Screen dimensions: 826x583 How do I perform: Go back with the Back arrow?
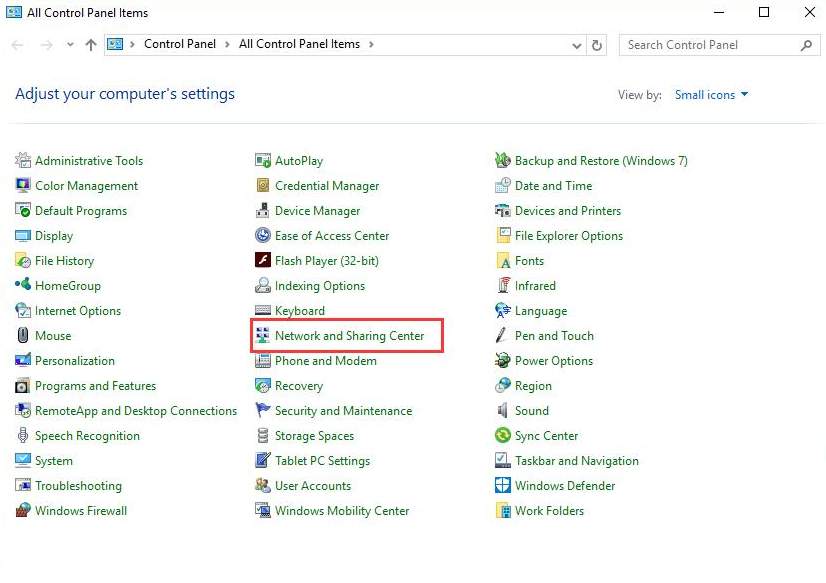tap(17, 45)
